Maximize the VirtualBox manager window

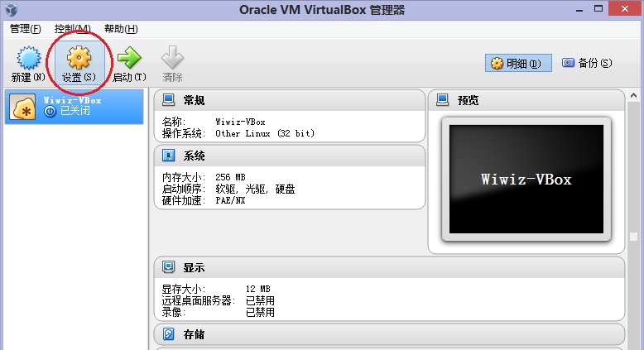coord(598,9)
